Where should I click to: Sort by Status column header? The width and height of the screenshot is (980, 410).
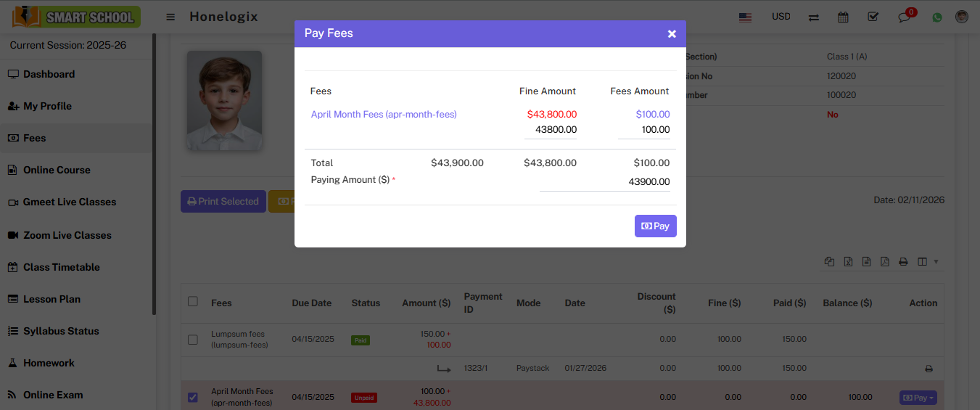366,303
